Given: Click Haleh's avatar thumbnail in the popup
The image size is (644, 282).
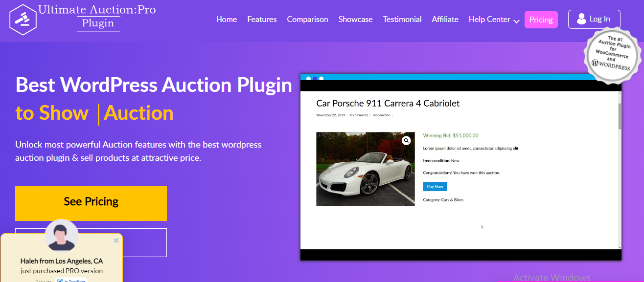Looking at the screenshot, I should 61,236.
